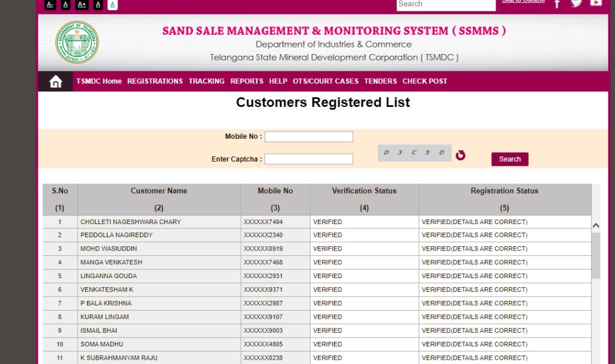Click mobile number XXXXXX2987
Screen dimensions: 615x364
click(x=263, y=303)
